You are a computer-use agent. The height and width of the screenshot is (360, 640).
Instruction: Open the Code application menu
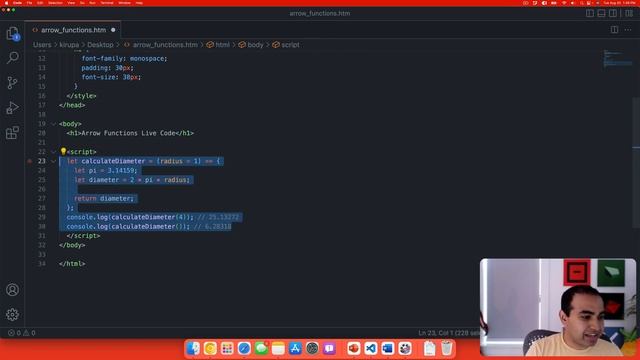click(x=17, y=3)
